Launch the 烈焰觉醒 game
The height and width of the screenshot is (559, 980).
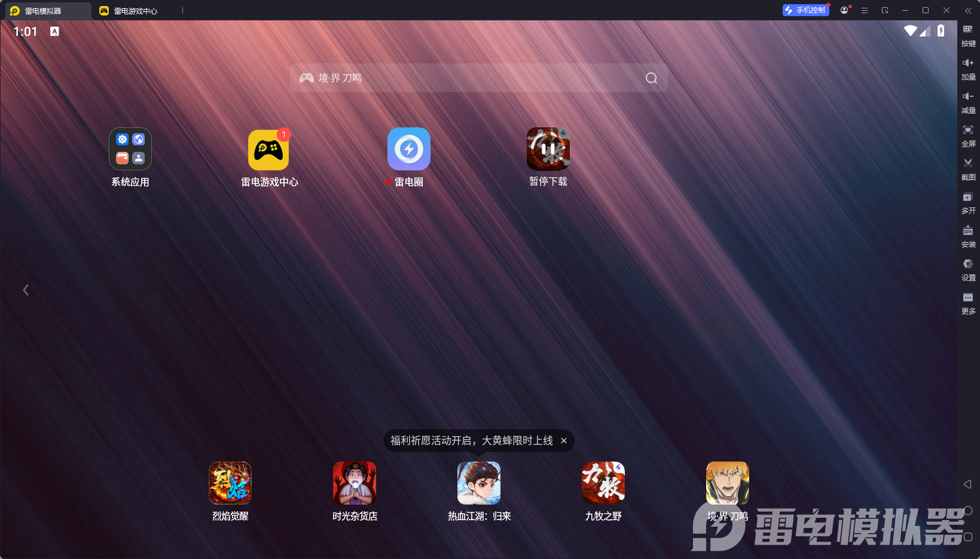[x=230, y=483]
